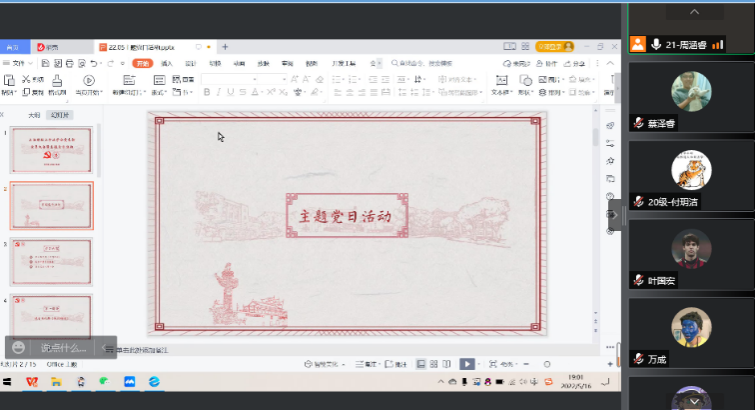Click the new tab plus button

(x=225, y=47)
